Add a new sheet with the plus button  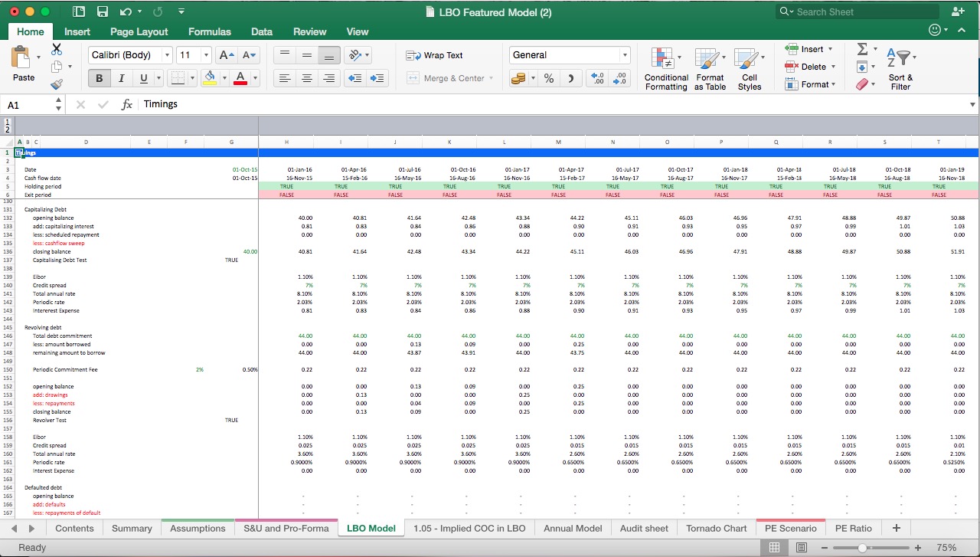(895, 528)
